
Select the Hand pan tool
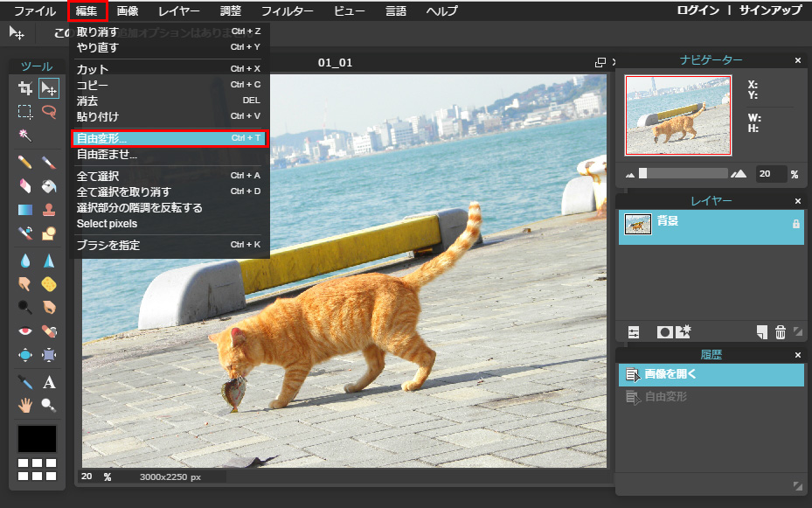click(x=24, y=405)
